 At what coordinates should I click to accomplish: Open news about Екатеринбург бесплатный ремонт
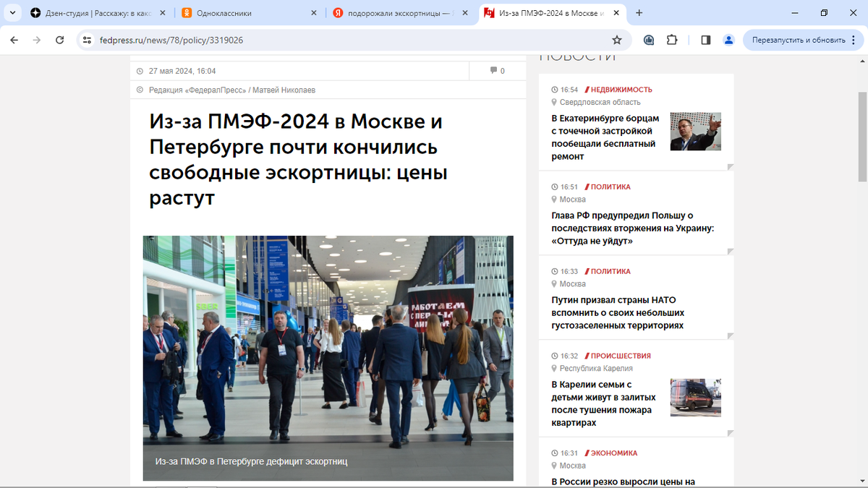605,137
